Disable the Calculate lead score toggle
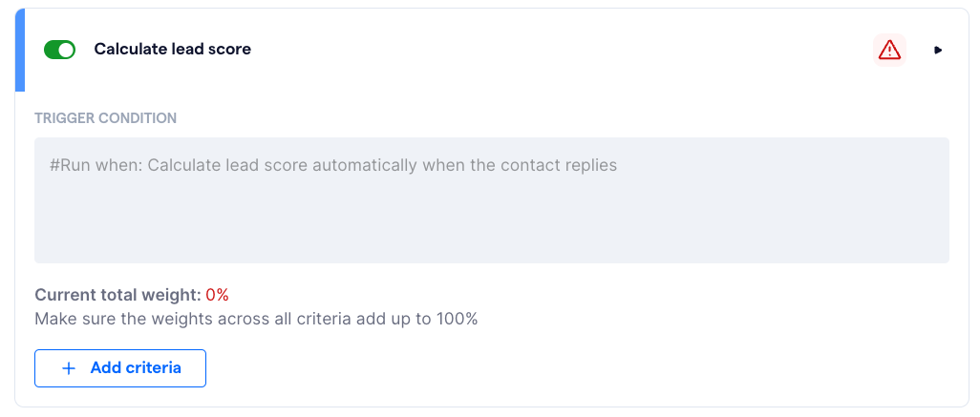980x417 pixels. pos(59,50)
